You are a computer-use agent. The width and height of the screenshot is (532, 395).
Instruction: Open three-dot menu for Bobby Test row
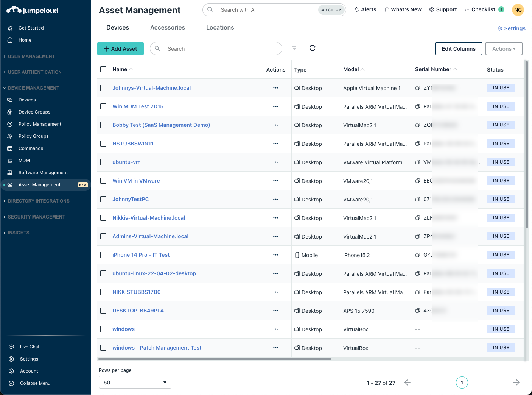pos(276,125)
